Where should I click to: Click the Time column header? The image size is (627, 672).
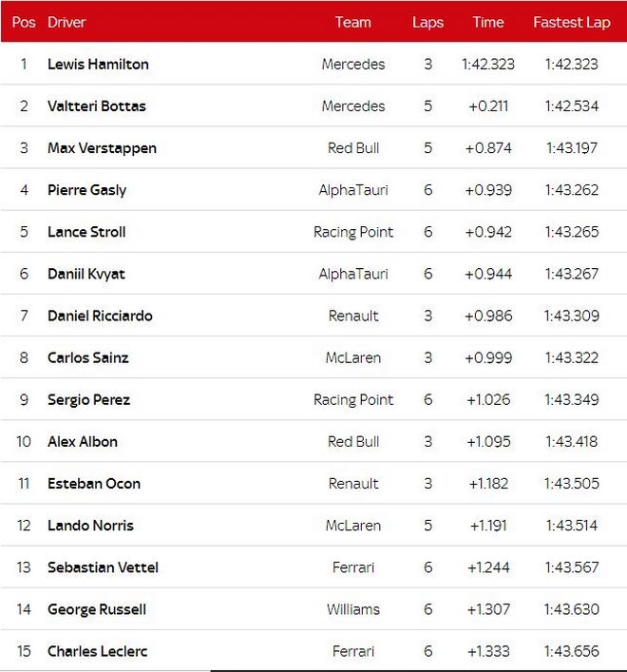coord(487,22)
